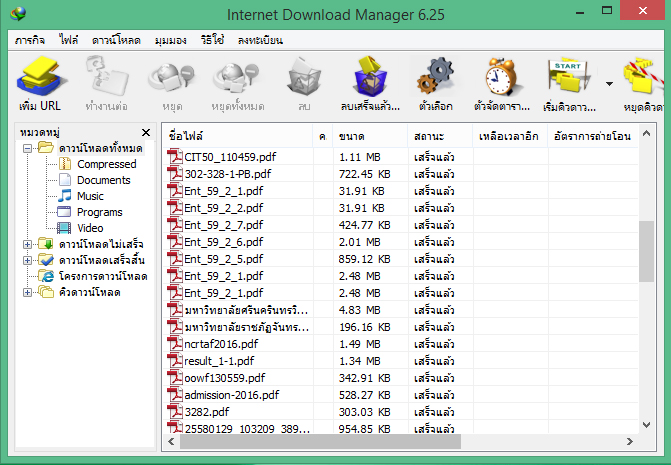Expand the ดาวน์โหลดเสร็จสิ้น tree node

point(27,260)
